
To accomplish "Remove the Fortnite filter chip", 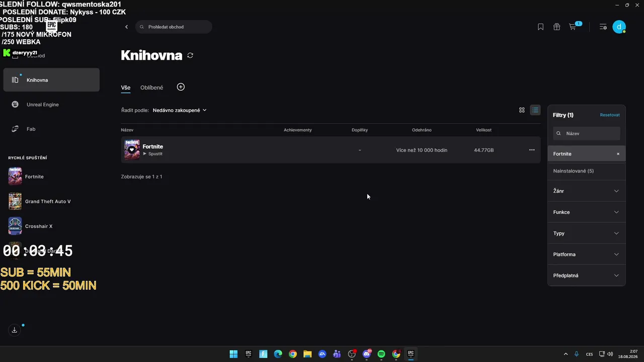I will click(x=618, y=154).
